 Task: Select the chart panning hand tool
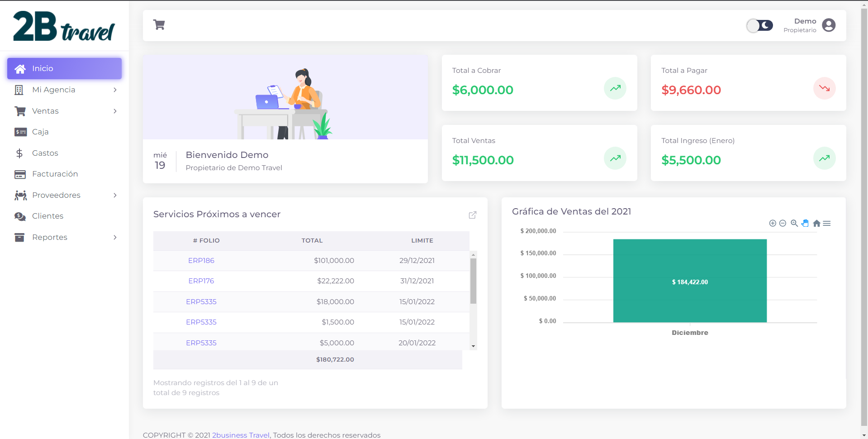pos(805,223)
